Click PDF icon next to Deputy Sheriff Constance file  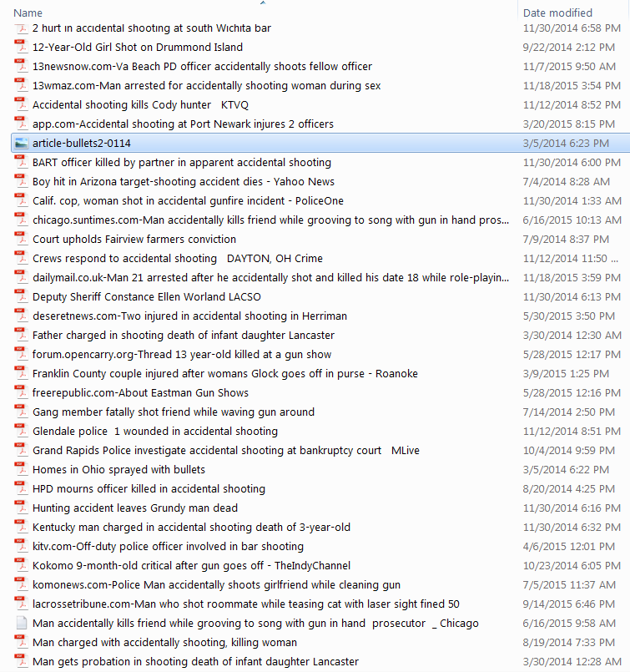coord(21,297)
